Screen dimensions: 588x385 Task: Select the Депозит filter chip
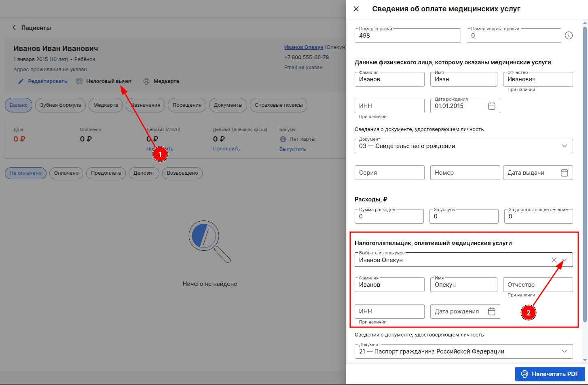(x=144, y=173)
